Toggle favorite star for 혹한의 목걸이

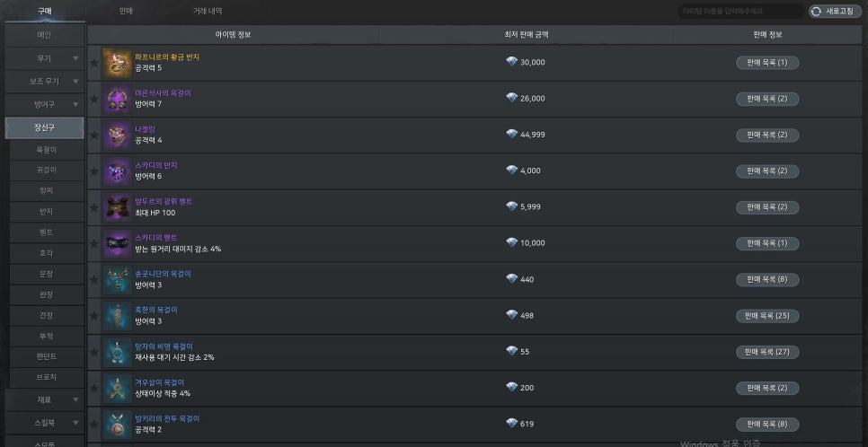pyautogui.click(x=94, y=317)
